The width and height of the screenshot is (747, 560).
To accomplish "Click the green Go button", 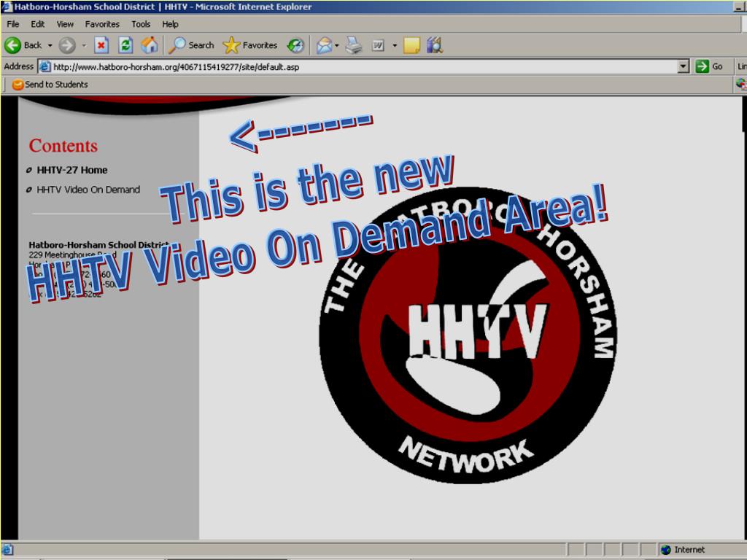I will pos(709,66).
